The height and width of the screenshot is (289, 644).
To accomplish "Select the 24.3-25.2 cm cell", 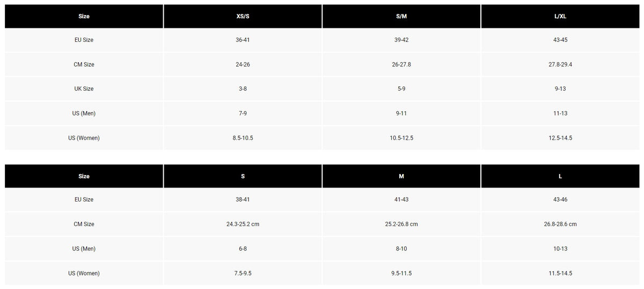I will pos(243,224).
